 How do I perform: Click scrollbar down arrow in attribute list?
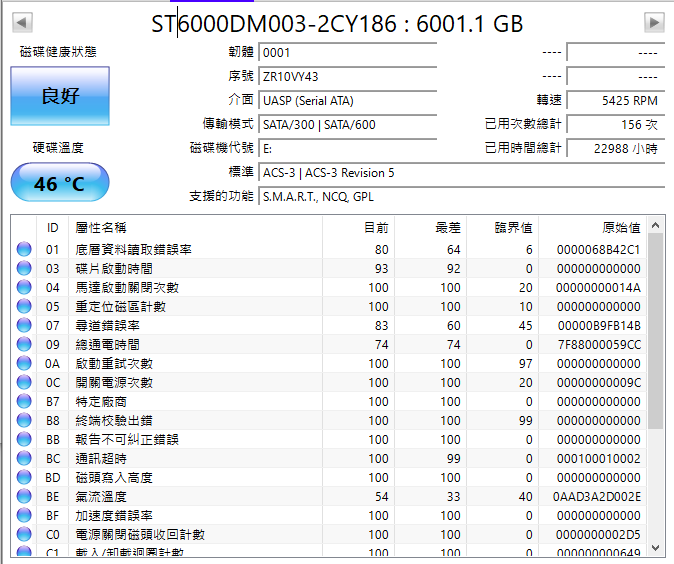click(655, 547)
